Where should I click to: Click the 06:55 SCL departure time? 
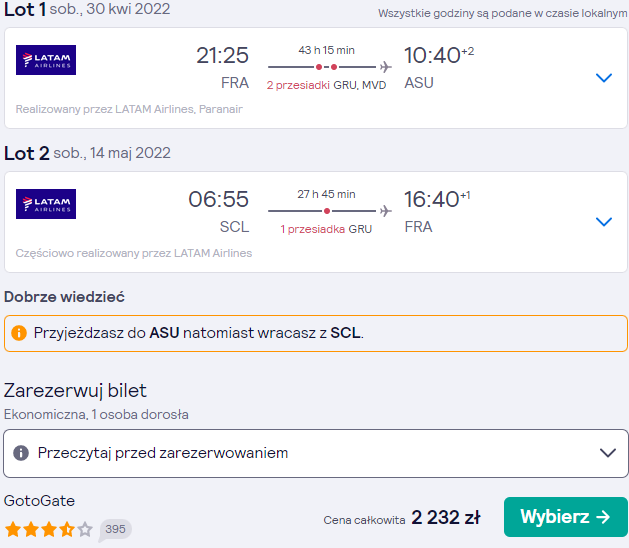219,199
